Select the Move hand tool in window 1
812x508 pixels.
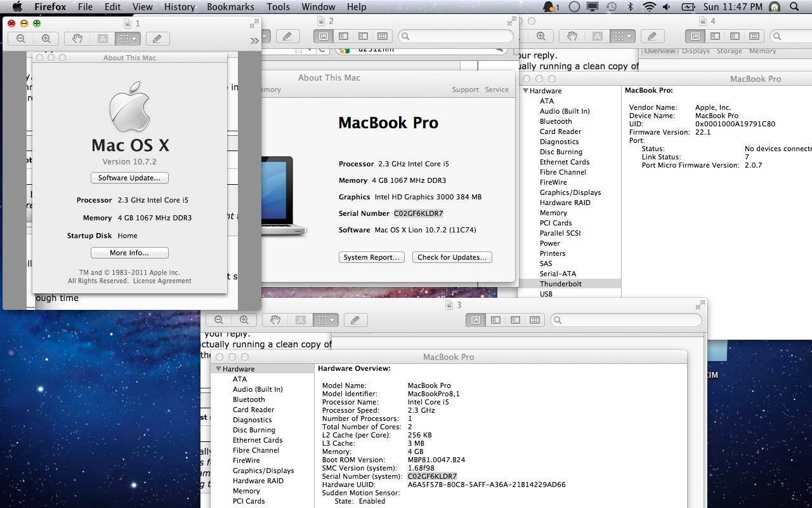[77, 39]
